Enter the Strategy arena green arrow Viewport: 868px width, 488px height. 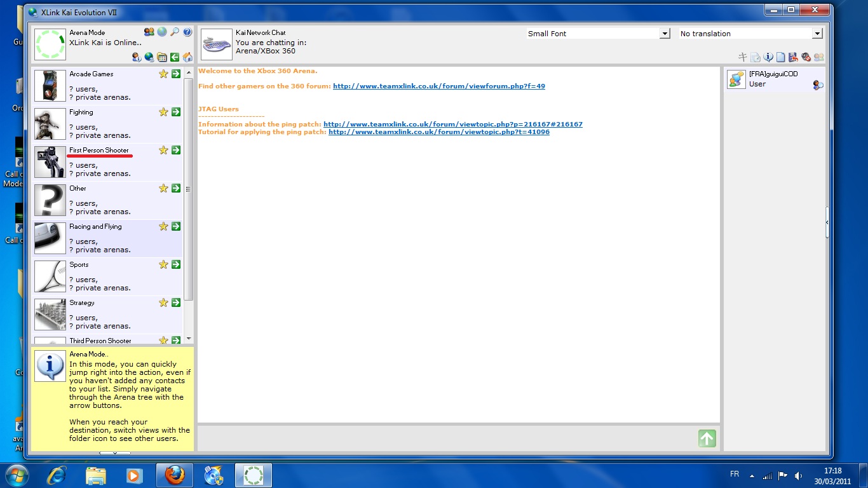pyautogui.click(x=176, y=302)
